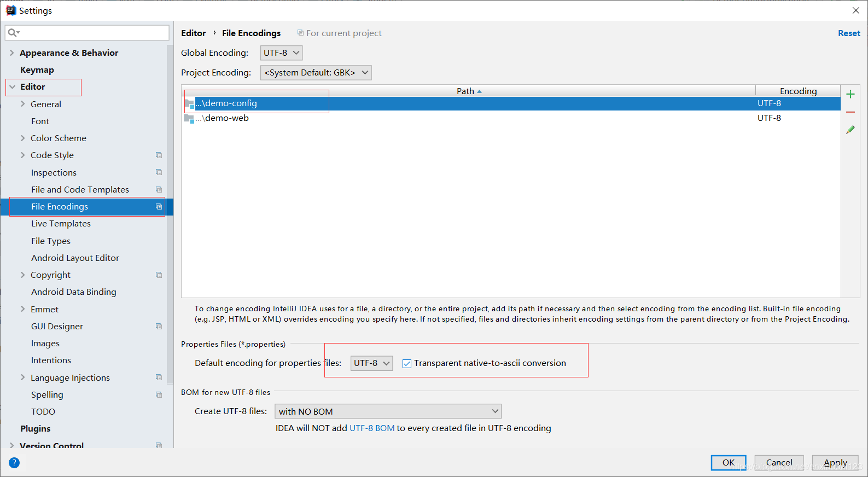Viewport: 868px width, 477px height.
Task: Select GUI Designer settings
Action: [57, 327]
